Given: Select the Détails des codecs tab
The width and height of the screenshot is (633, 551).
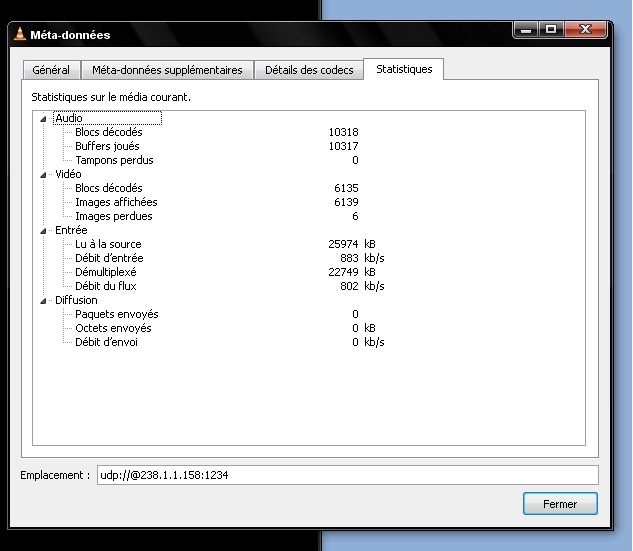Looking at the screenshot, I should pos(308,70).
